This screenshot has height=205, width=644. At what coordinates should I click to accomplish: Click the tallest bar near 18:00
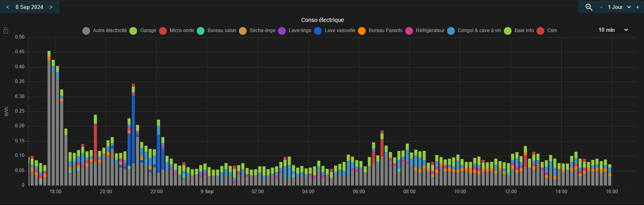click(49, 122)
